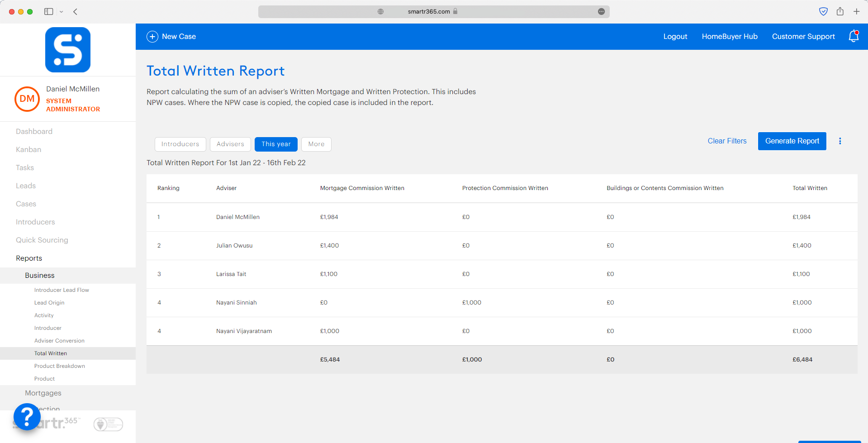Click the address bar more-options ellipsis
The height and width of the screenshot is (443, 868).
point(601,12)
